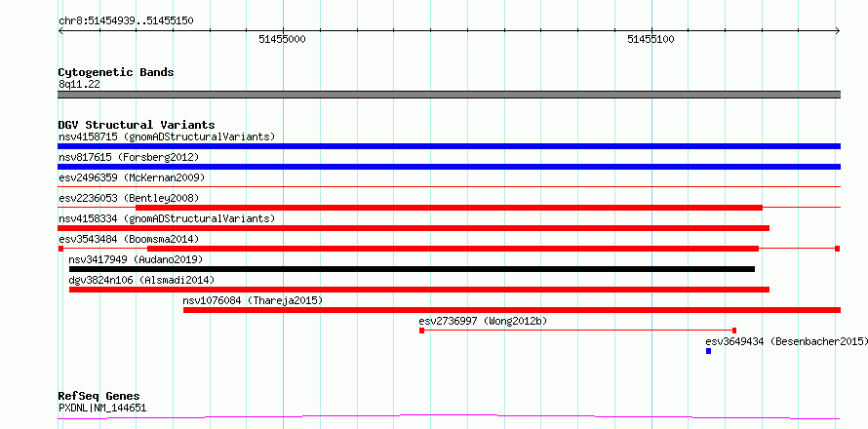Open label esv3543484 (Boomsma2014)

[129, 239]
